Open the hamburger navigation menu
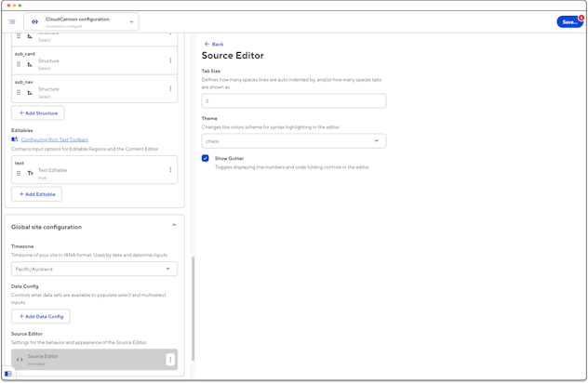Screen dimensions: 588x383 [x=12, y=21]
